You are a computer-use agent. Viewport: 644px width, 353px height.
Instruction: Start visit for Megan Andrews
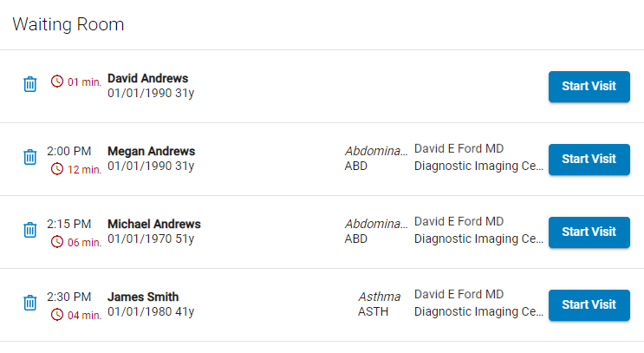589,160
